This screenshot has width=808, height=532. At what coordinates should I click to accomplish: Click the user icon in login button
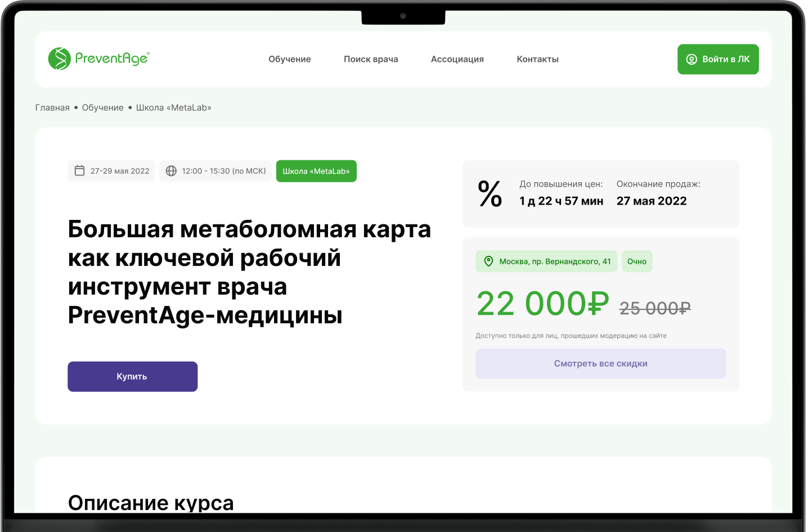(x=692, y=59)
